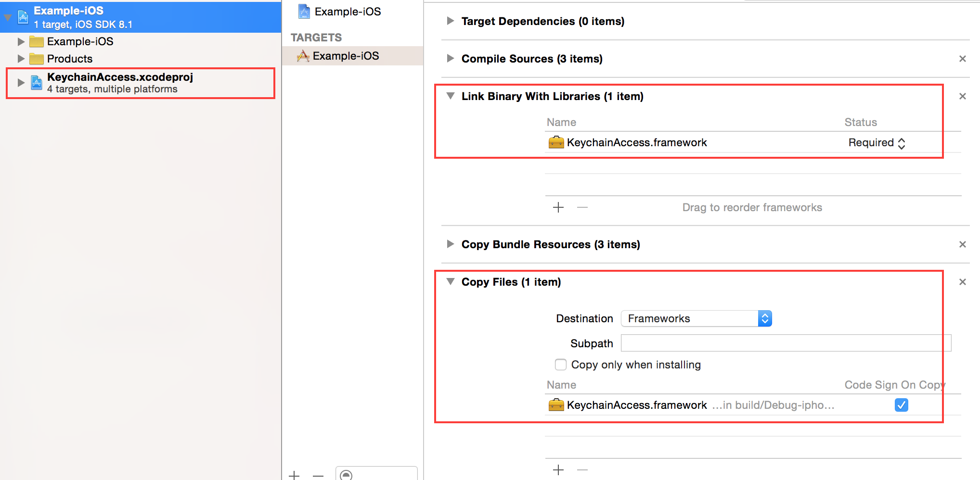Click + to add a library in Link Binary

(558, 207)
